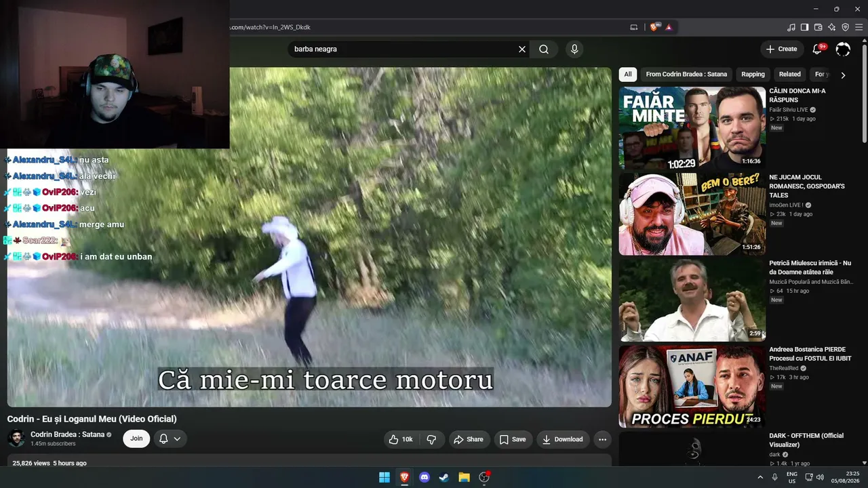Open the Brave Wallet icon

(818, 27)
